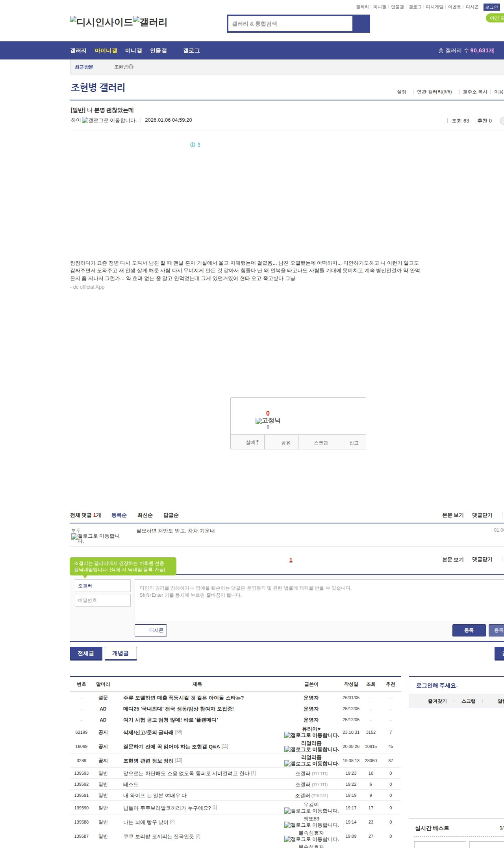Screen dimensions: 504x848
Task: Click the 신고 button
Action: point(349,442)
